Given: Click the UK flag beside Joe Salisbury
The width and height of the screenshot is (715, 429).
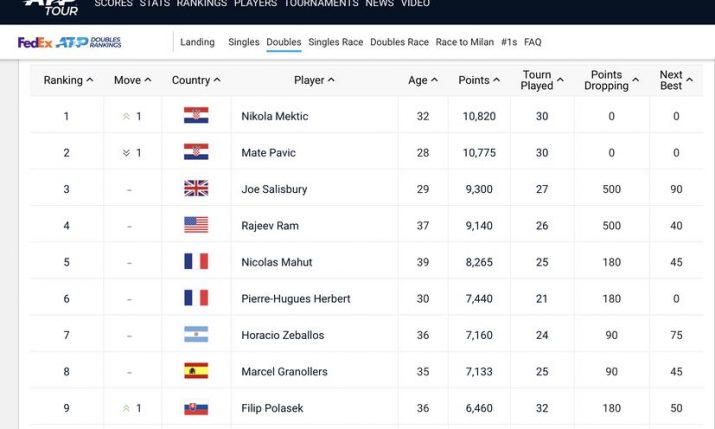Looking at the screenshot, I should point(196,189).
